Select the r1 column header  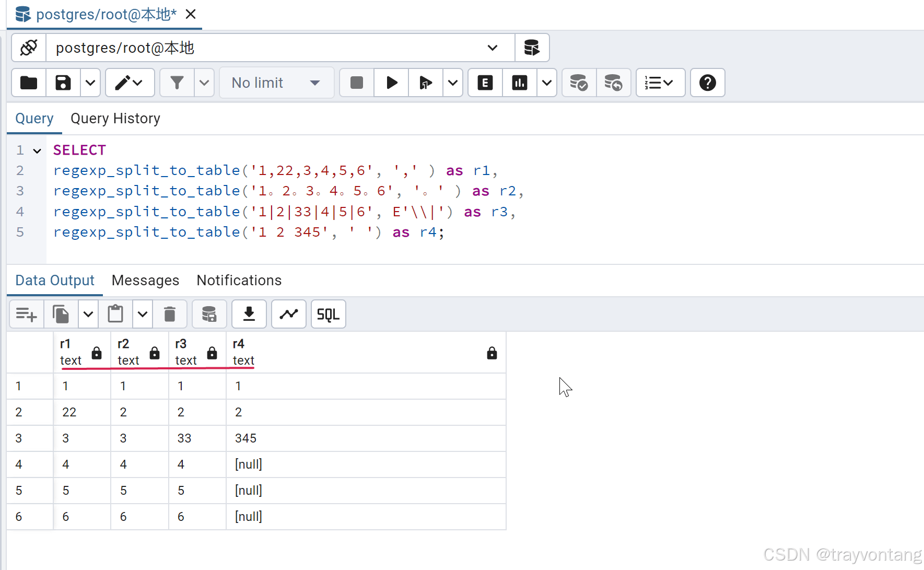[82, 352]
